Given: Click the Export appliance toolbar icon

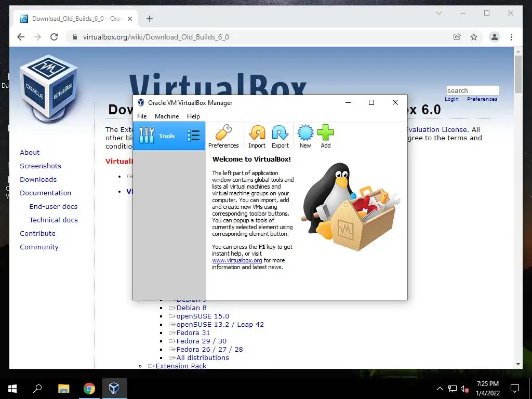Looking at the screenshot, I should (280, 136).
